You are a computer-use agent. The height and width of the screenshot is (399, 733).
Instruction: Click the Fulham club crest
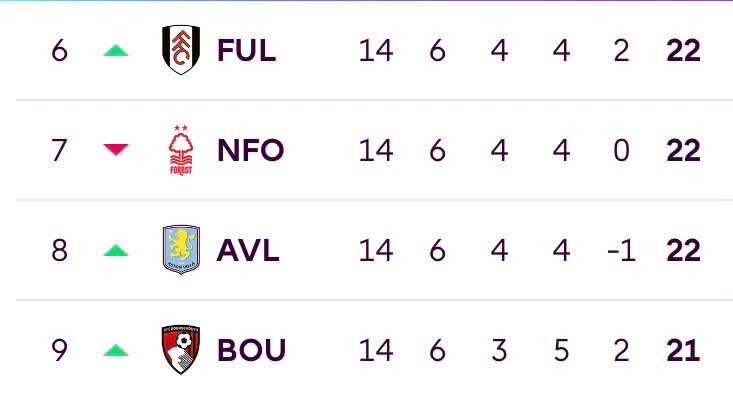tap(181, 50)
